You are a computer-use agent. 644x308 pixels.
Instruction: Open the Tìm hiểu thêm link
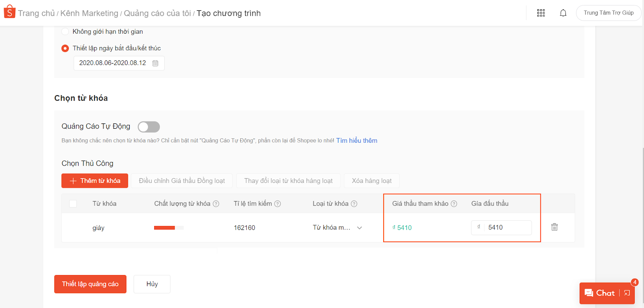357,141
